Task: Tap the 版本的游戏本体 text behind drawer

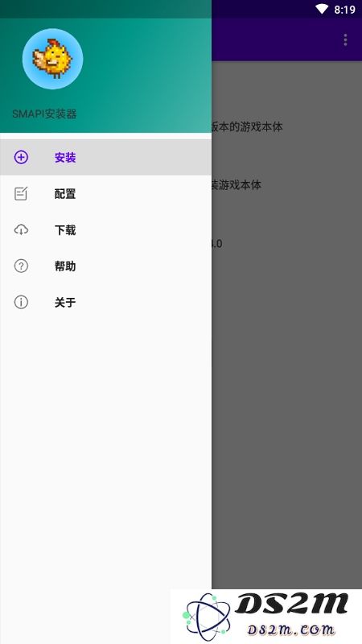Action: coord(247,126)
